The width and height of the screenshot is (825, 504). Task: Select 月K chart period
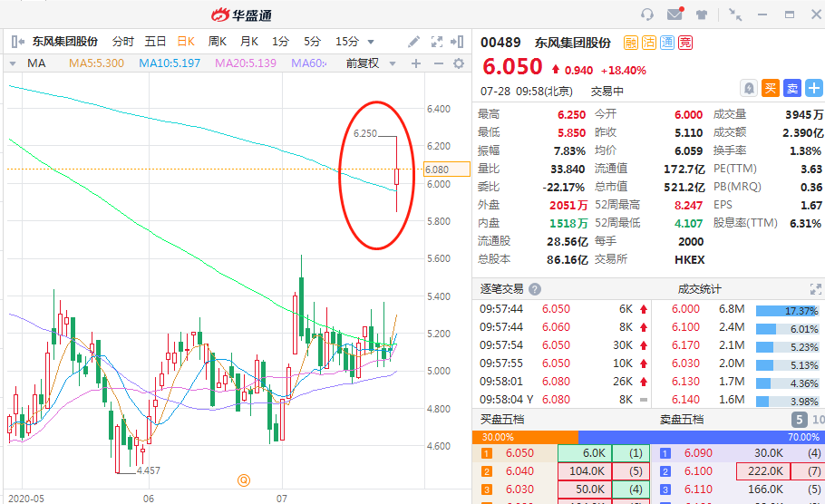pos(249,42)
